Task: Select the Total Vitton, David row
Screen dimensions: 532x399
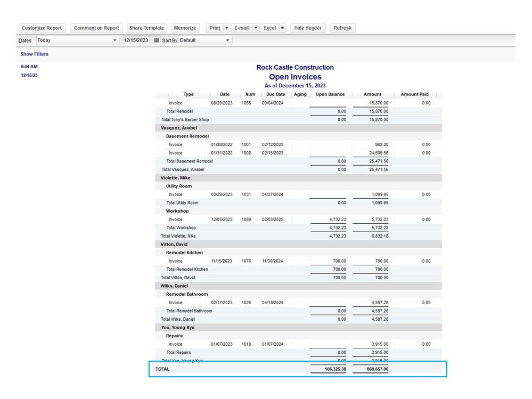Action: [x=299, y=278]
